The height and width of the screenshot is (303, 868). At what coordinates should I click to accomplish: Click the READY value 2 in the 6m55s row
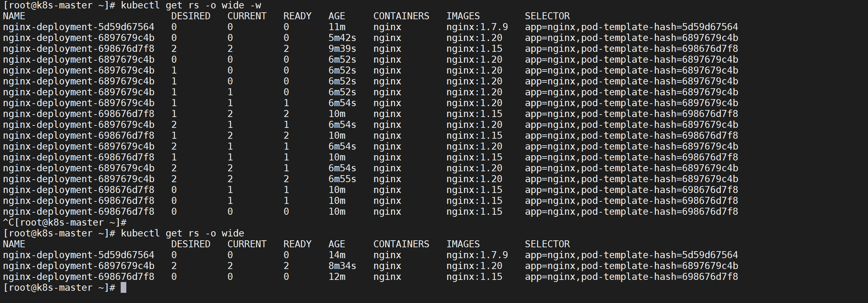coord(286,179)
